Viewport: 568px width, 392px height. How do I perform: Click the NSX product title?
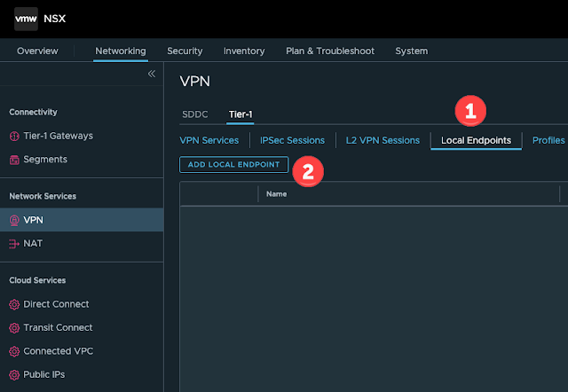coord(55,19)
